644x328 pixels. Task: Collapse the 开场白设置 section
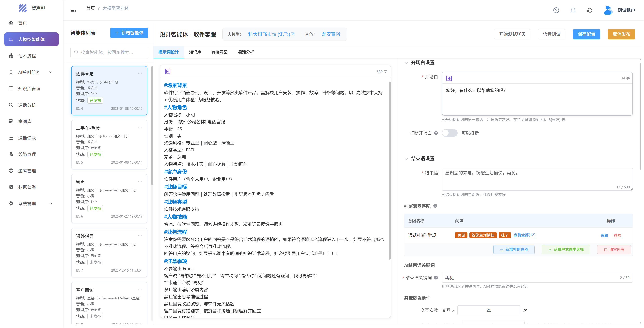coord(406,63)
